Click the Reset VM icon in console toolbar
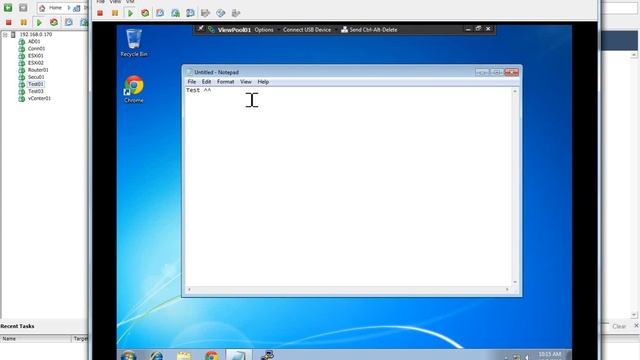640x360 pixels. point(145,13)
